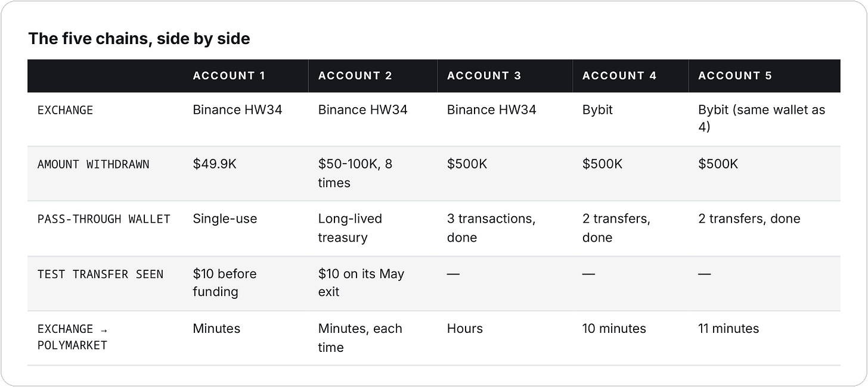Click the ACCOUNT 3 column header
The image size is (868, 387).
[x=484, y=76]
